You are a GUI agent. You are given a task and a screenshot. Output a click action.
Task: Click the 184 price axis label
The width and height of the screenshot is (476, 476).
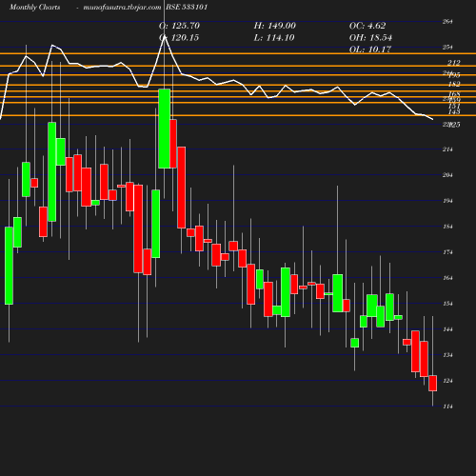click(447, 227)
